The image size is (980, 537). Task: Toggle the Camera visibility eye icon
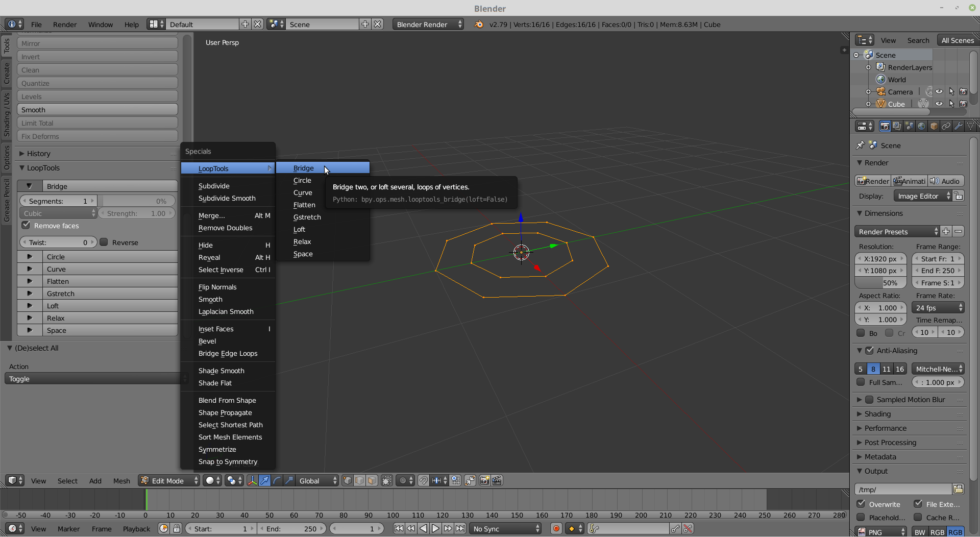pyautogui.click(x=939, y=92)
